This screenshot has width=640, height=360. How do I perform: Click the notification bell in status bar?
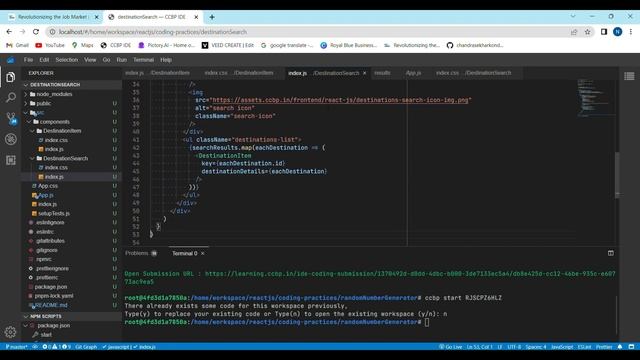coord(620,347)
